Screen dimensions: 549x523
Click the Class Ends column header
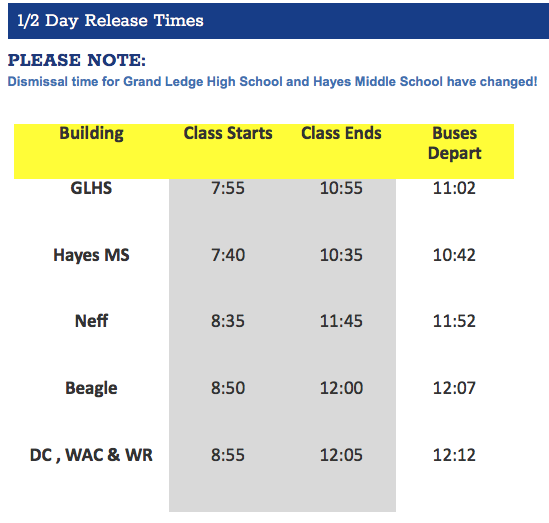341,133
